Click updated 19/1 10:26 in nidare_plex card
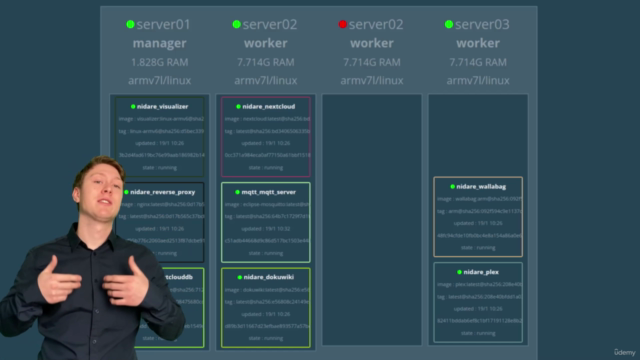Screen dimensions: 640x360 coord(478,309)
